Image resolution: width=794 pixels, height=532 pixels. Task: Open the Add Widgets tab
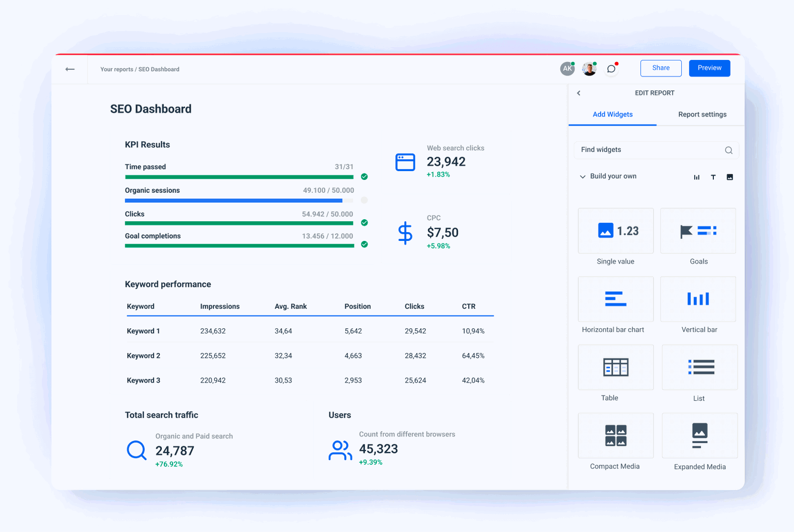point(613,114)
